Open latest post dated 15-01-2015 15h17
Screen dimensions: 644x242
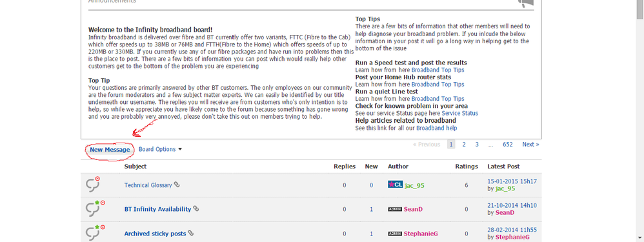tap(512, 181)
